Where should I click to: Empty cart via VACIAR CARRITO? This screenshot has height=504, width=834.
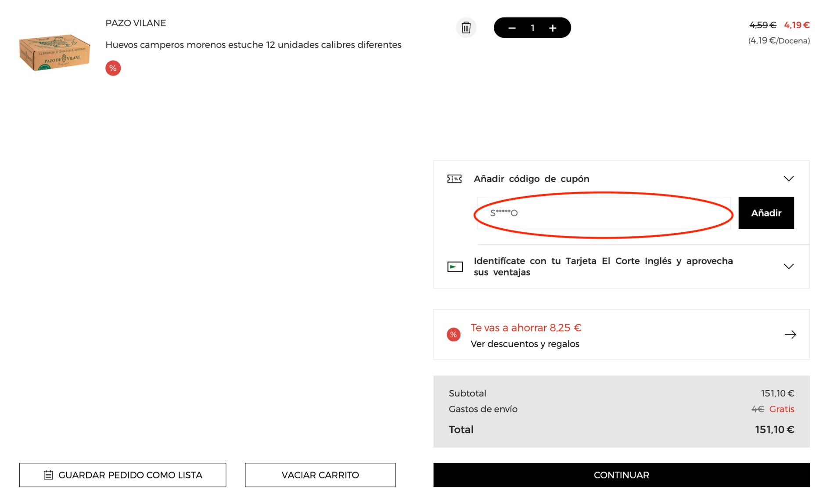320,475
